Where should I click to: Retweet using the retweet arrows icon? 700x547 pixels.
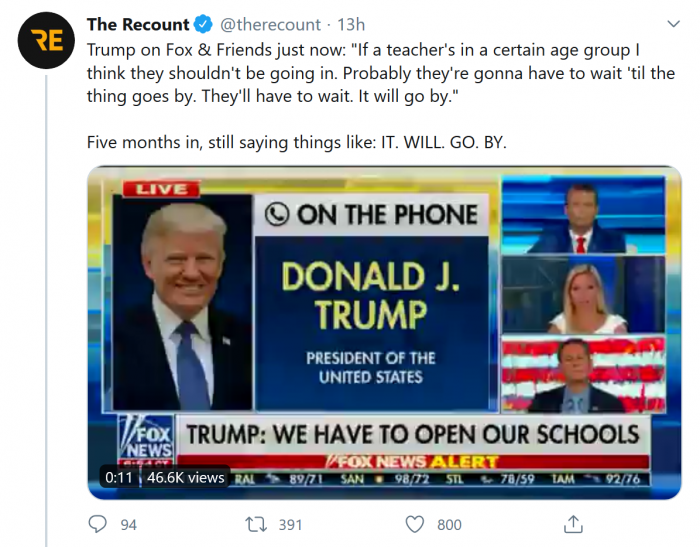(x=255, y=524)
